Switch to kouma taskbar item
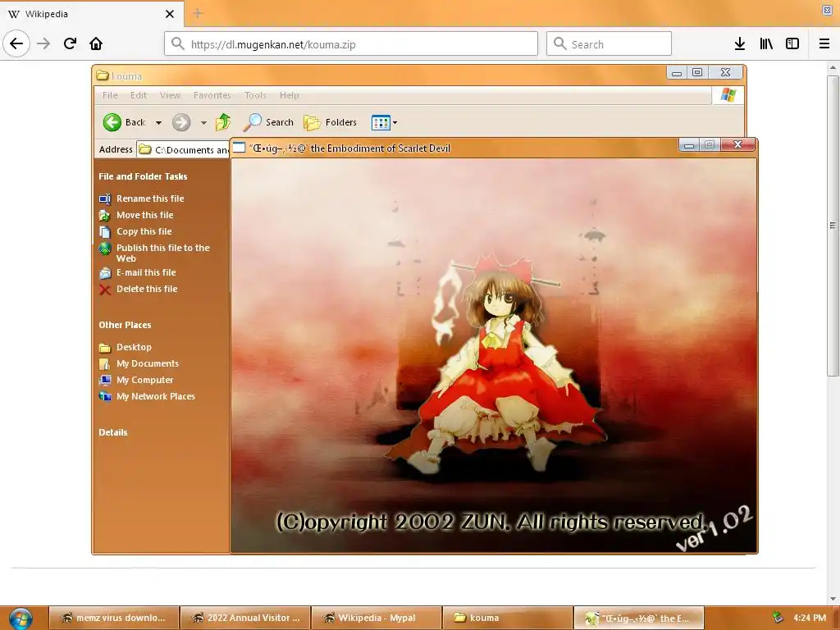This screenshot has width=840, height=630. (508, 618)
